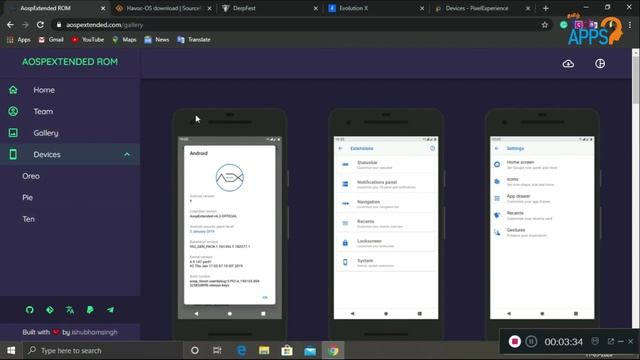Image resolution: width=640 pixels, height=360 pixels.
Task: Open the Gmail bookmark
Action: coord(51,40)
